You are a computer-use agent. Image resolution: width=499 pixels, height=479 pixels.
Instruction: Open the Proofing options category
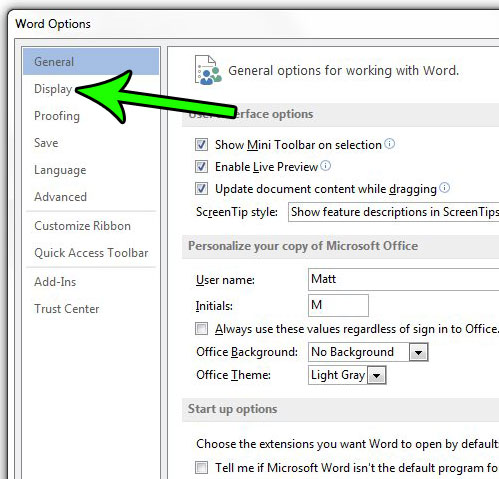click(57, 116)
